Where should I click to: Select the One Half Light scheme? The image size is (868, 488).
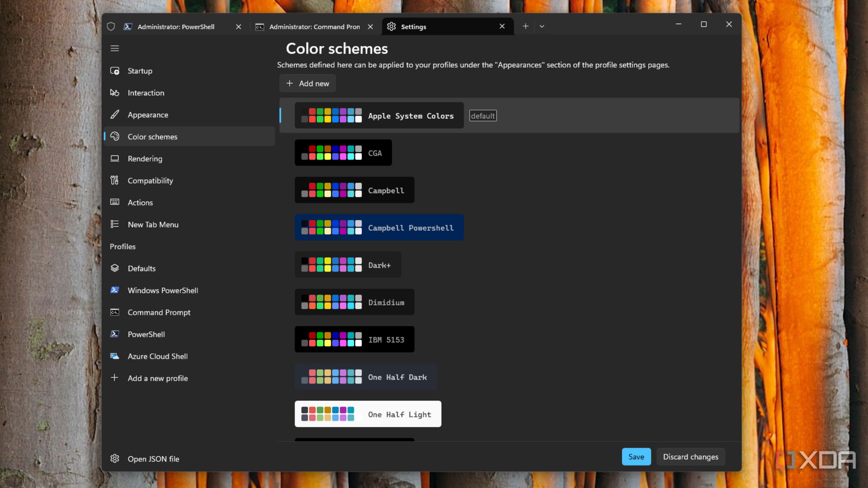(368, 414)
